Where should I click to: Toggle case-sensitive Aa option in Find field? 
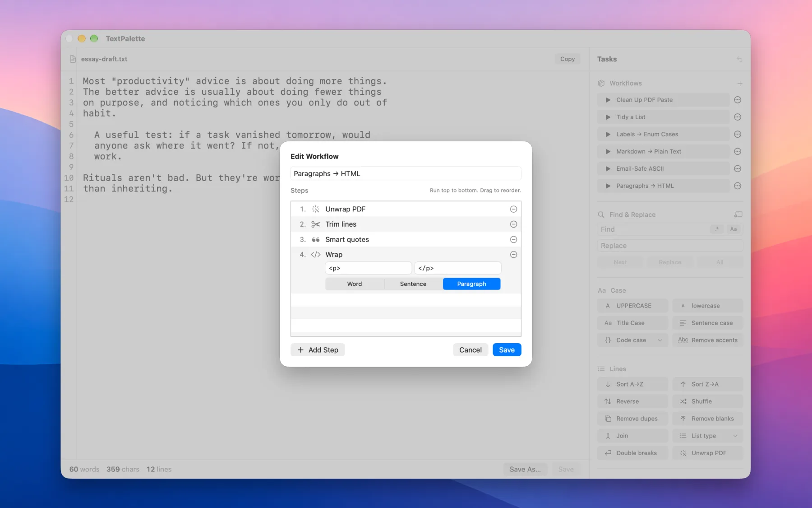[734, 229]
